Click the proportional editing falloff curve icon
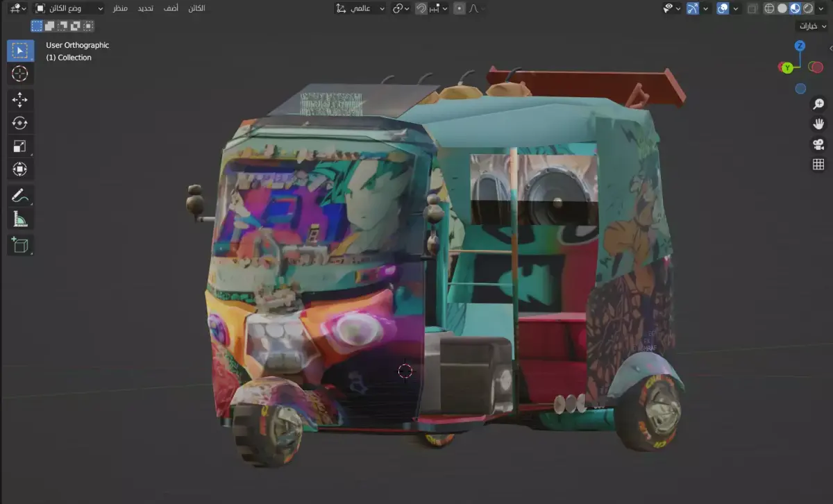 click(474, 9)
